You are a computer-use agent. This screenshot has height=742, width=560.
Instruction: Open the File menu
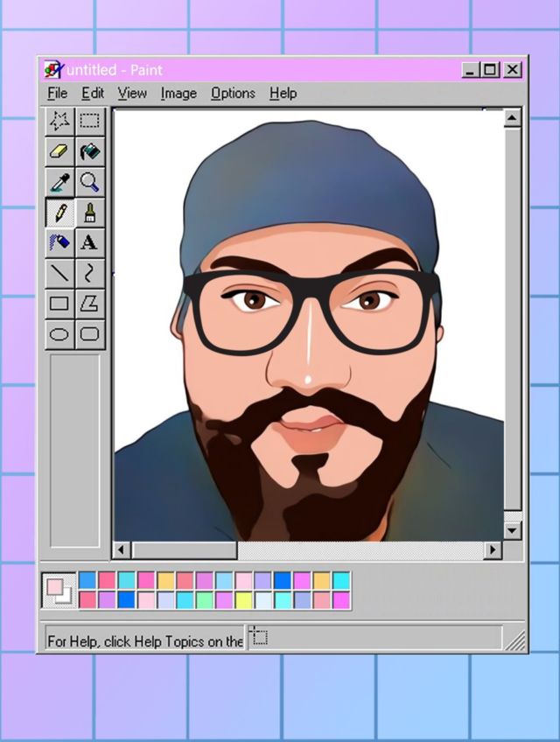point(57,93)
